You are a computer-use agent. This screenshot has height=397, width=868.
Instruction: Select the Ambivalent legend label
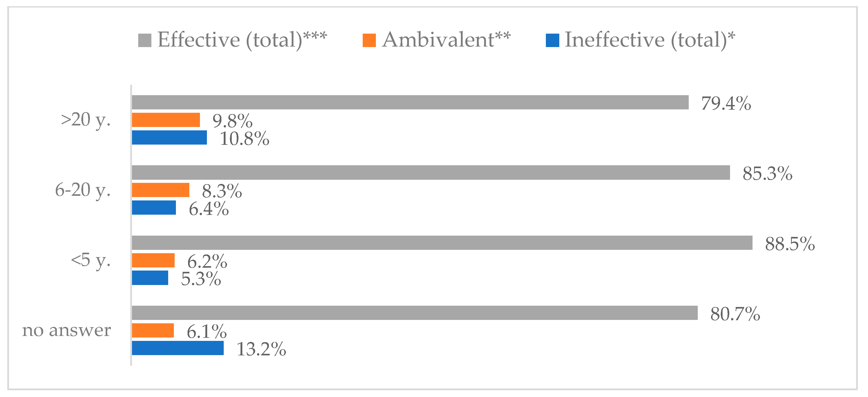pos(446,40)
